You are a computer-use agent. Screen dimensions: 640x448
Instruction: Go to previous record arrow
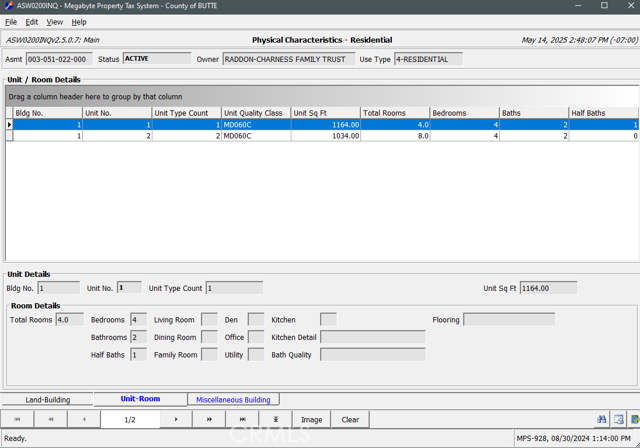[x=84, y=419]
